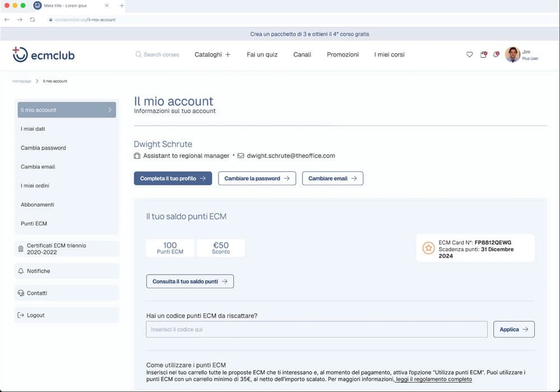
Task: Click the Consulta il tuo saldo punti button
Action: click(x=190, y=281)
